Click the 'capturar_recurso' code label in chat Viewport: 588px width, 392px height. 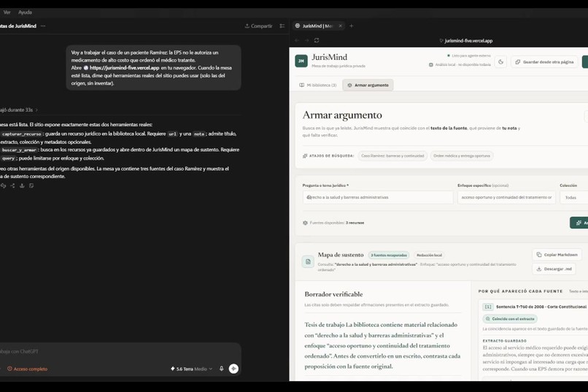(21, 134)
